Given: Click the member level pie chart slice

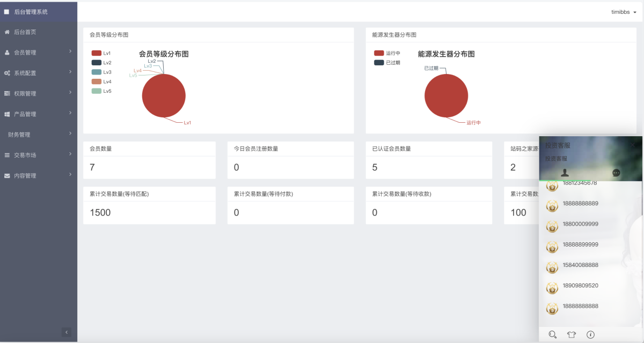Looking at the screenshot, I should coord(164,95).
